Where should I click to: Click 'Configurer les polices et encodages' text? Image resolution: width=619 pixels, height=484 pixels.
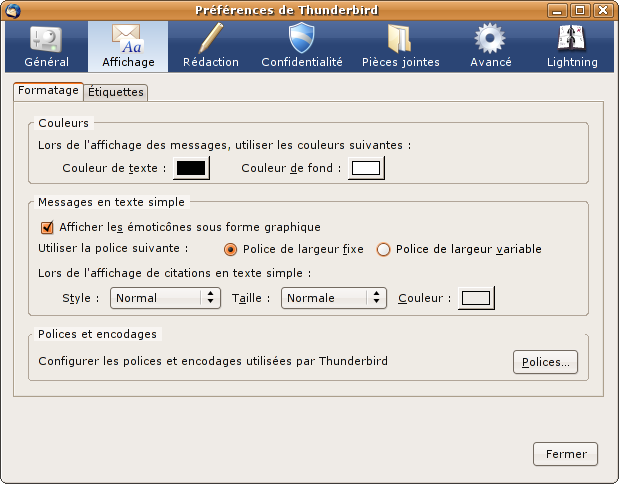coord(213,361)
